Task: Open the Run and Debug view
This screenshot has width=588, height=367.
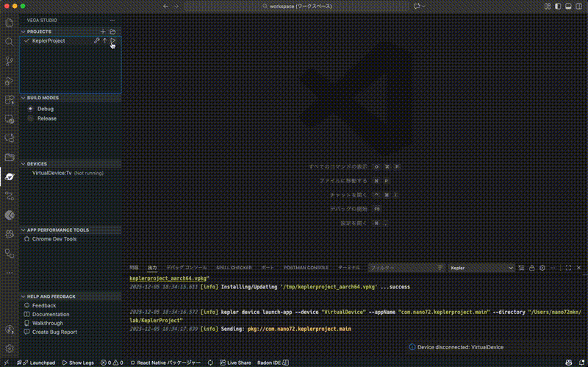Action: point(10,80)
